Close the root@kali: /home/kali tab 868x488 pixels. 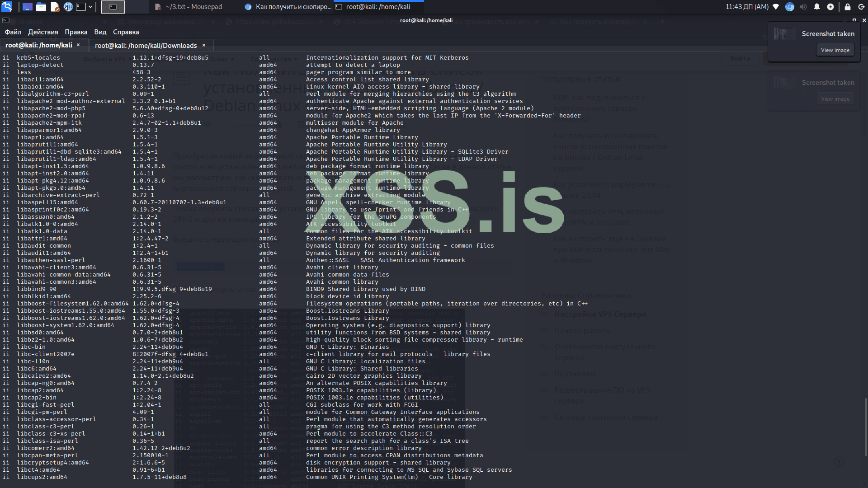(x=78, y=45)
